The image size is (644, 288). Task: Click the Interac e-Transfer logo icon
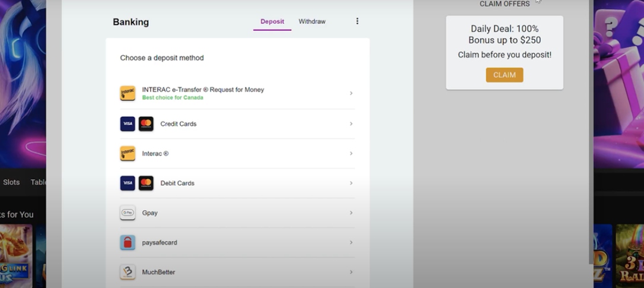click(x=127, y=93)
